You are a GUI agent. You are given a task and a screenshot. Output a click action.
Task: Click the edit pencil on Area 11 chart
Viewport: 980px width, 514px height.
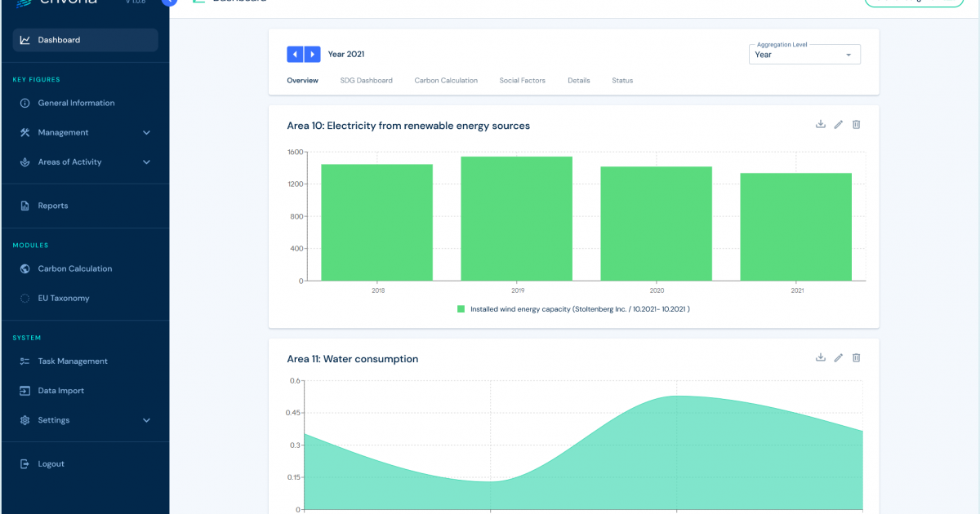pyautogui.click(x=839, y=358)
